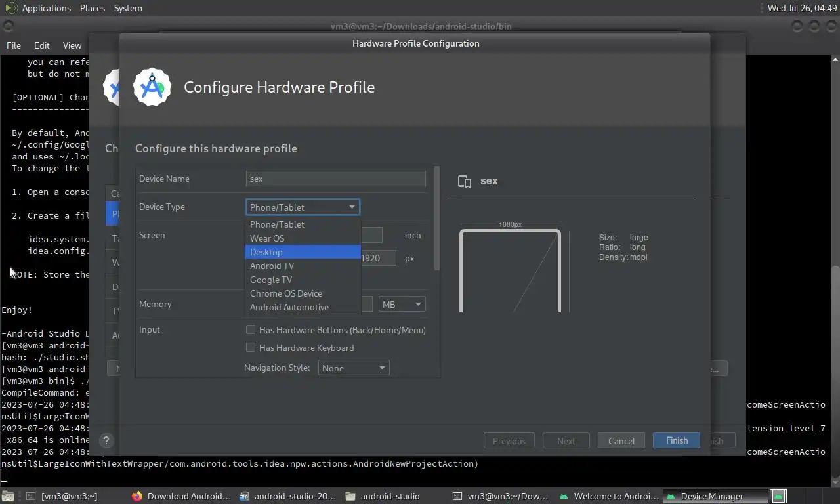Enable Has Hardware Buttons checkbox
Screen dimensions: 840x504
pyautogui.click(x=251, y=329)
